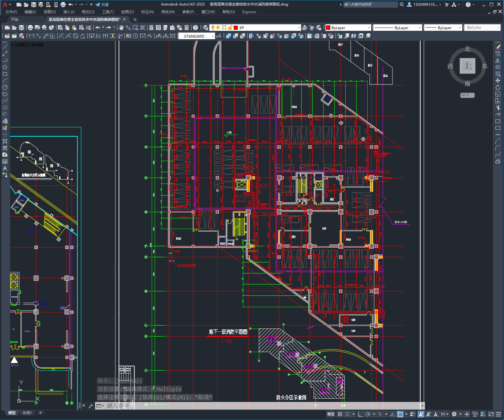Click the Plot Preview icon
This screenshot has height=420, width=504.
coord(37,28)
